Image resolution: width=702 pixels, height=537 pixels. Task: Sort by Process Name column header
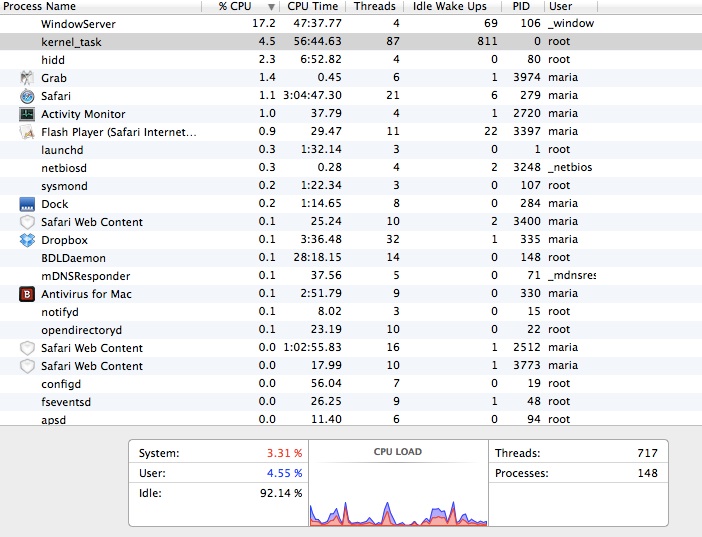tap(101, 6)
